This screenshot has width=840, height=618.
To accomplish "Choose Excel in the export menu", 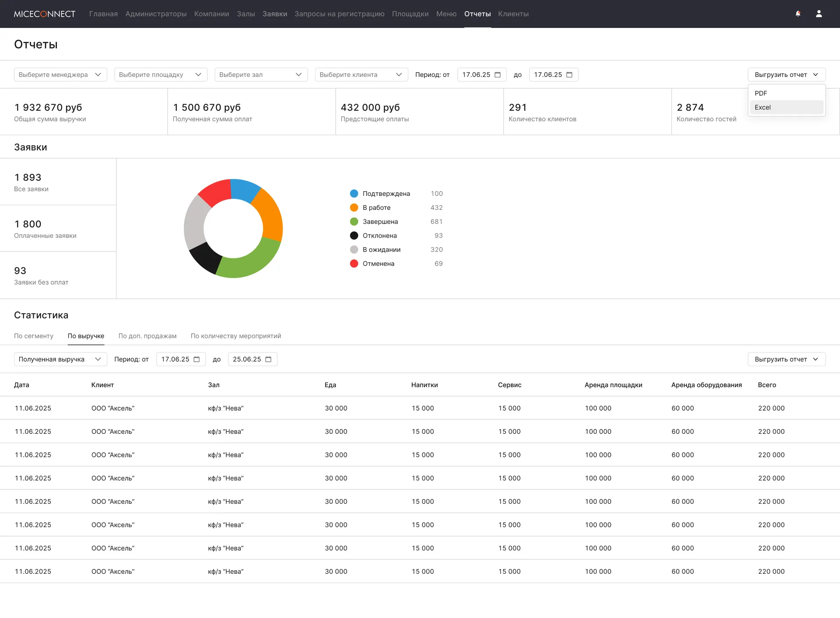I will [787, 107].
